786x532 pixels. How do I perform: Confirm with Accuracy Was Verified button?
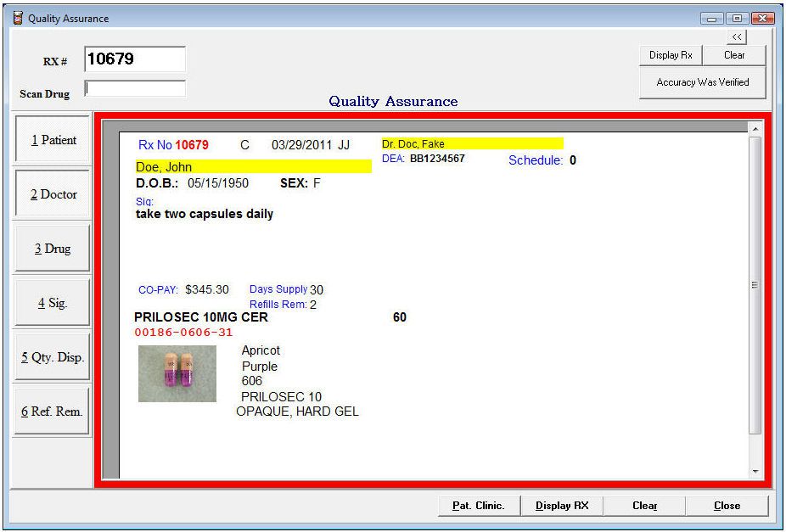702,83
